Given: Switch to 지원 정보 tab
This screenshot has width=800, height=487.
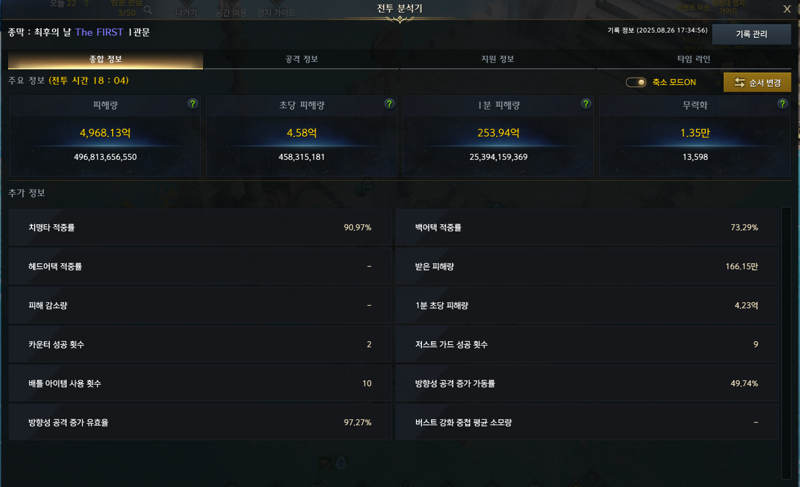Looking at the screenshot, I should pos(497,60).
